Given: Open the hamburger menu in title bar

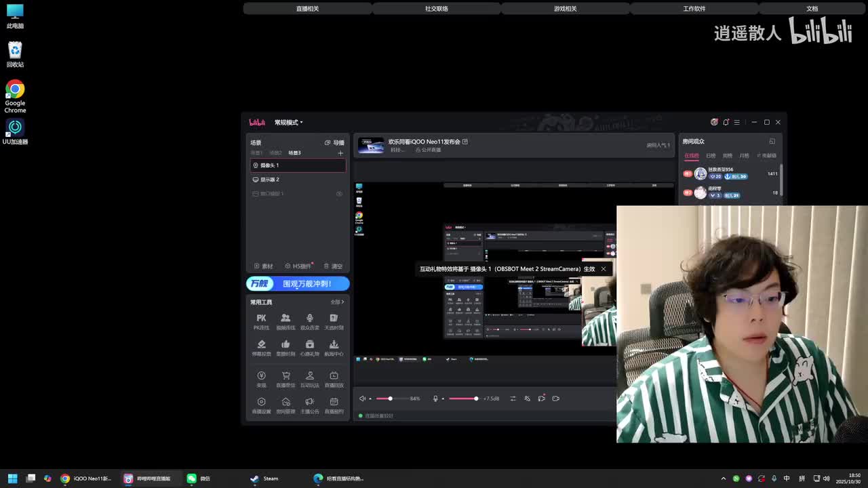Looking at the screenshot, I should pos(736,122).
